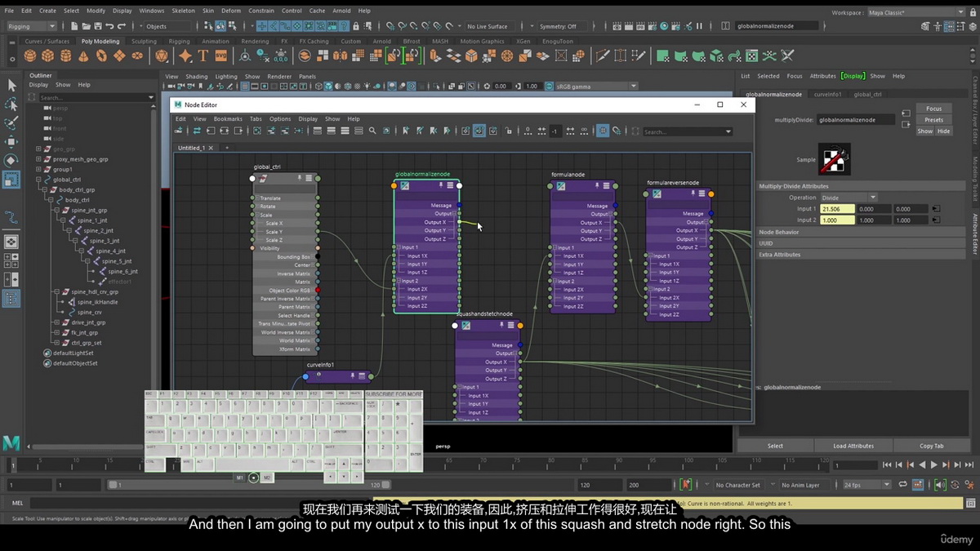Click the Multi-Cut tool shelf icon
980x551 pixels.
(x=602, y=56)
